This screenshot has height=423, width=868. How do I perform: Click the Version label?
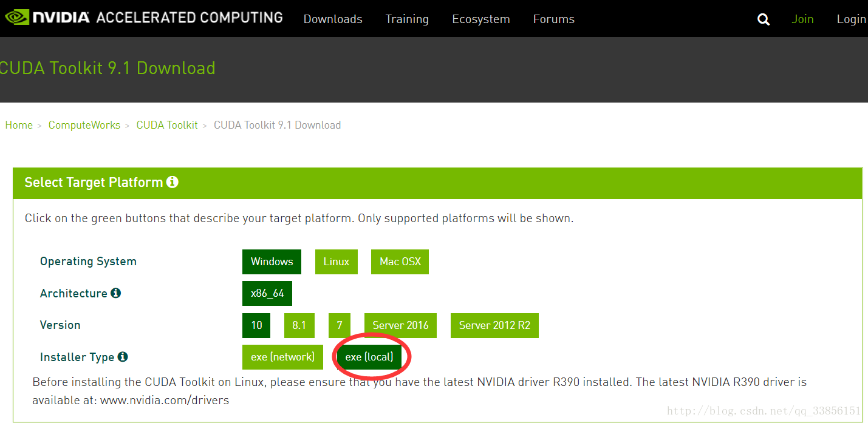(x=60, y=325)
